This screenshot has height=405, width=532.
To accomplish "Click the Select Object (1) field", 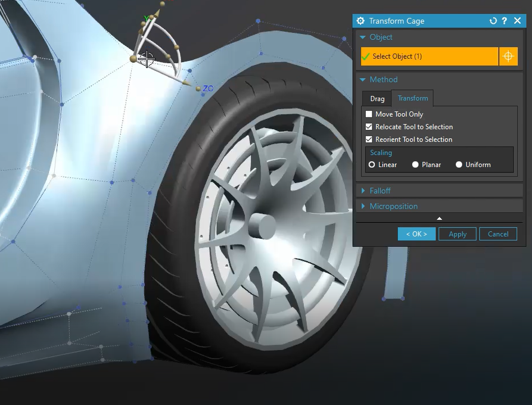I will tap(429, 57).
